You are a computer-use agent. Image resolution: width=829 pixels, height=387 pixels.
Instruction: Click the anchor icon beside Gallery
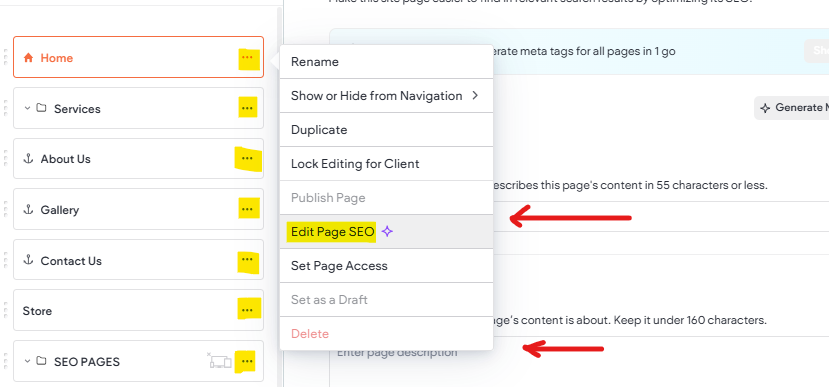pyautogui.click(x=29, y=209)
